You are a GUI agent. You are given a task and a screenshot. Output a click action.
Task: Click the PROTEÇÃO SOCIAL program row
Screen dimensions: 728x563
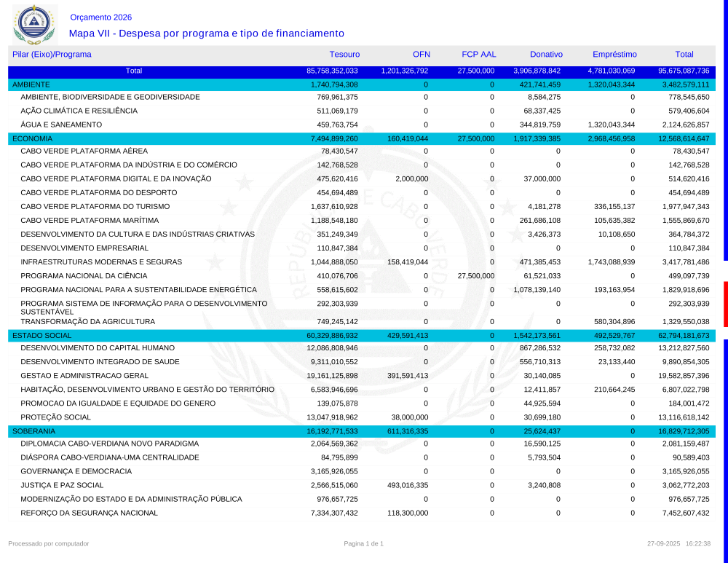pos(56,417)
